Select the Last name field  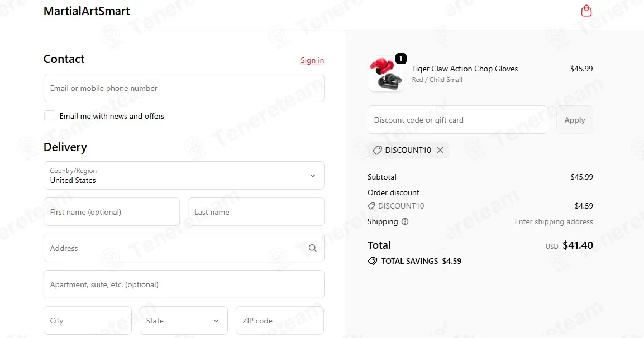[x=256, y=211]
